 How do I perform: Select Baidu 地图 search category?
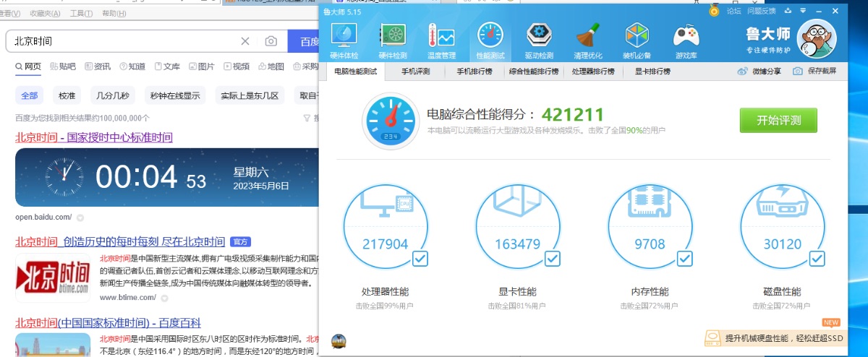pos(271,66)
